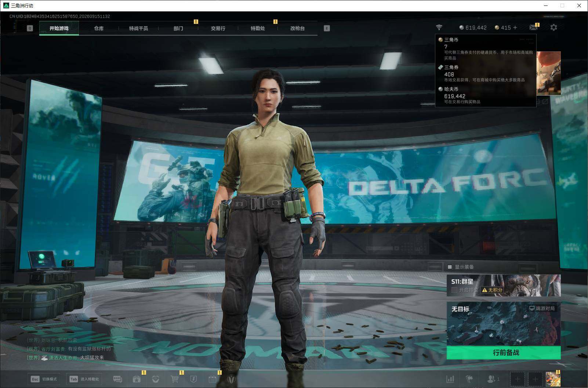Image resolution: width=588 pixels, height=388 pixels.
Task: Select the 无目标 map card
Action: pyautogui.click(x=504, y=324)
